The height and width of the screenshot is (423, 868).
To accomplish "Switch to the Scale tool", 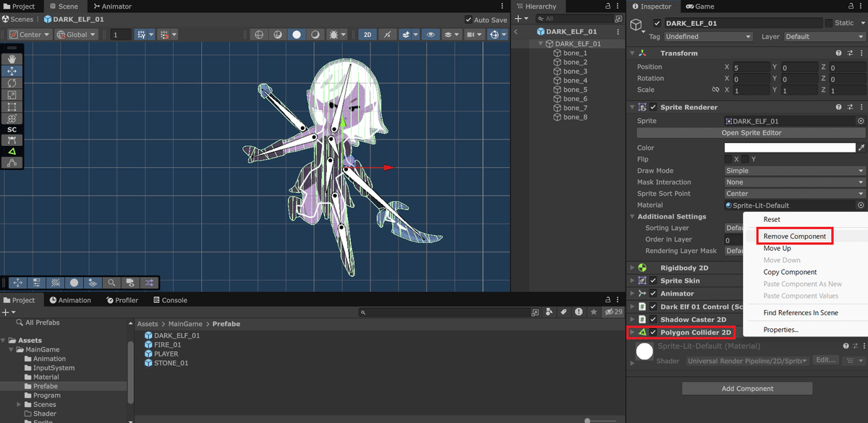I will (x=12, y=95).
